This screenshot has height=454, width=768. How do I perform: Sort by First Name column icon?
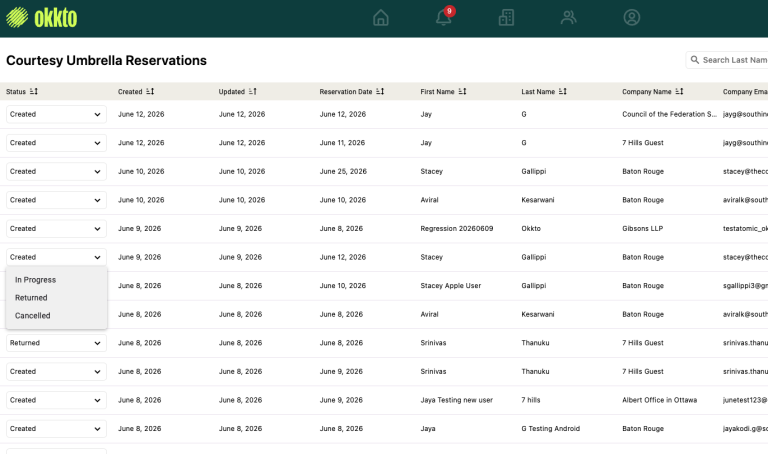point(462,92)
